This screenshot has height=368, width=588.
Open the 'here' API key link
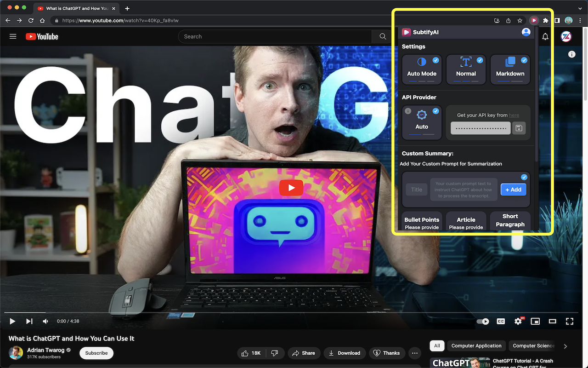coord(514,115)
